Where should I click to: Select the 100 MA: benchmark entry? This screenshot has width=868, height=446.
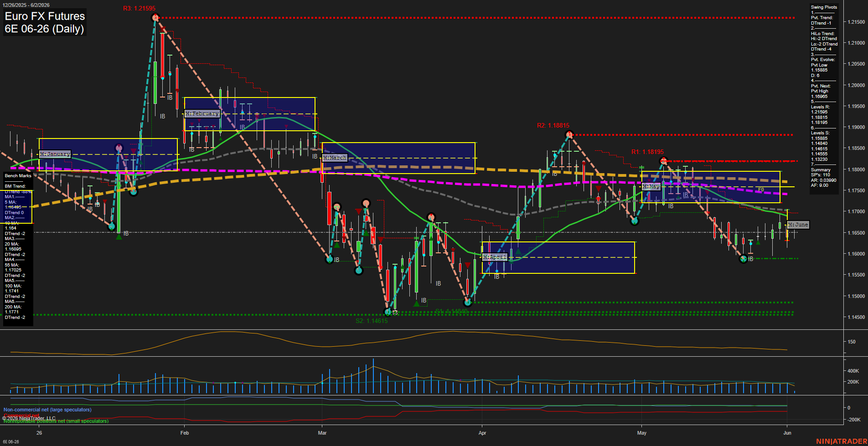coord(13,286)
